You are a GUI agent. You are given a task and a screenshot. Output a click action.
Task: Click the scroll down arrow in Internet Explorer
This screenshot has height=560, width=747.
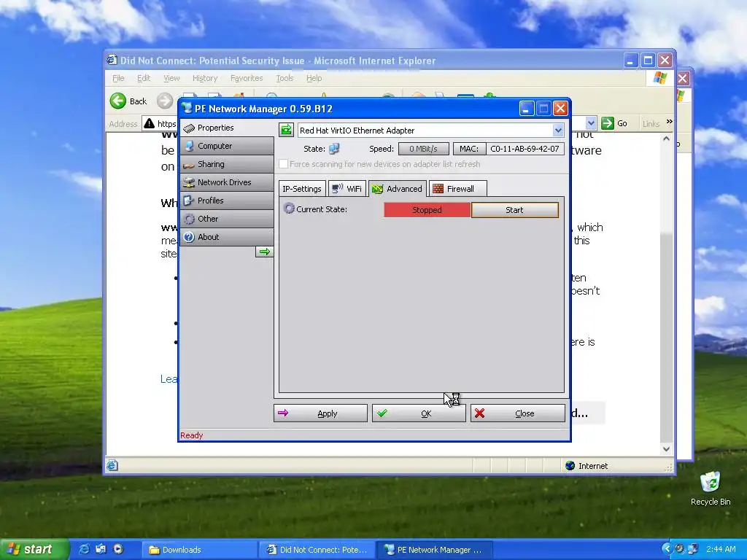[x=666, y=448]
